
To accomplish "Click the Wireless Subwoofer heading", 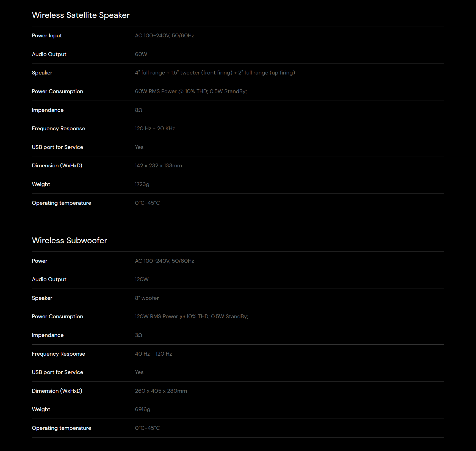I will pos(69,240).
